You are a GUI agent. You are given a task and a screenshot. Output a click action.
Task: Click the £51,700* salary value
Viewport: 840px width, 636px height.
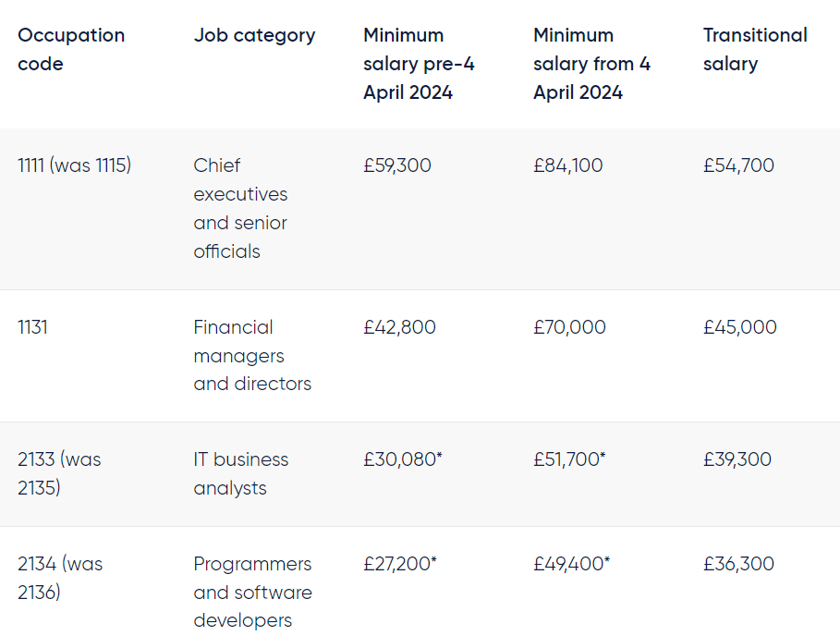pyautogui.click(x=569, y=459)
